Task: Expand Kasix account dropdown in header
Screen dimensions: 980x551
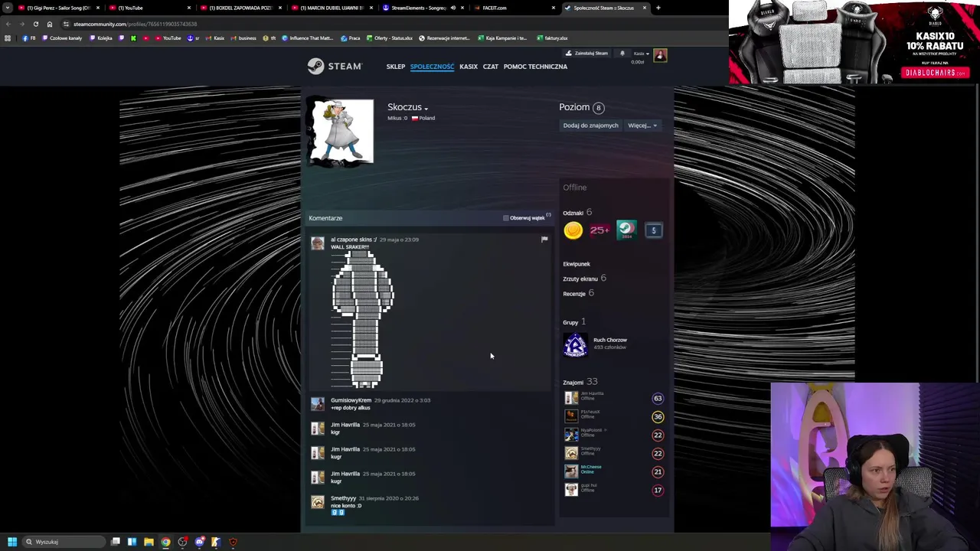Action: [641, 54]
